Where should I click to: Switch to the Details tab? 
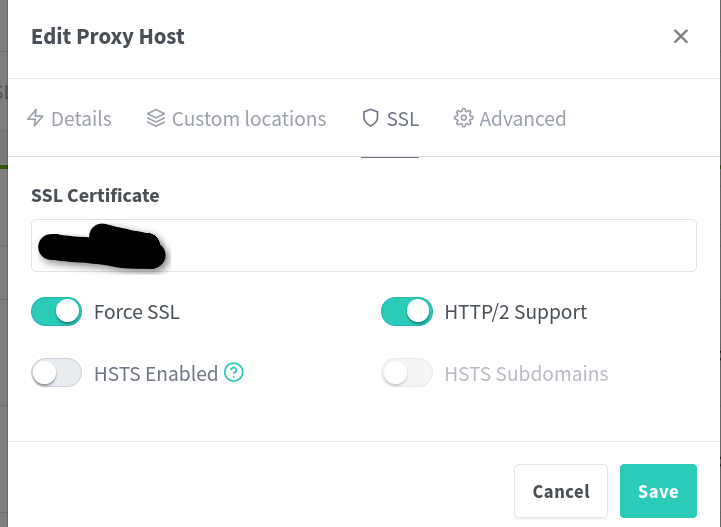[x=69, y=119]
